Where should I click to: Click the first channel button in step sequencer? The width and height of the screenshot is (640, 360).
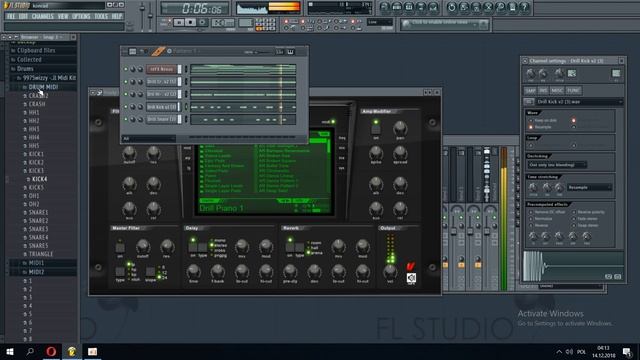pyautogui.click(x=162, y=69)
